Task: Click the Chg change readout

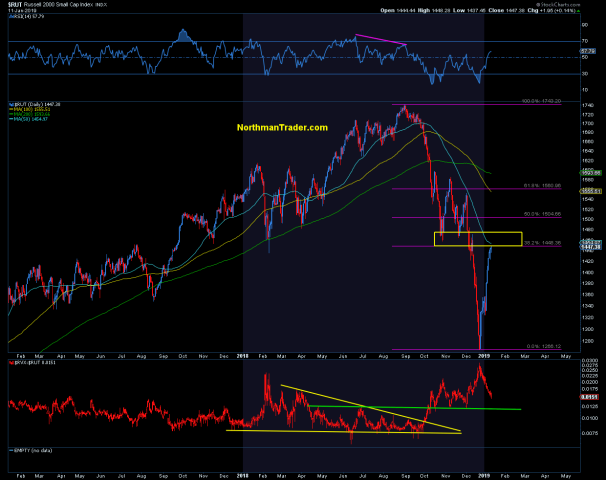Action: click(x=552, y=10)
